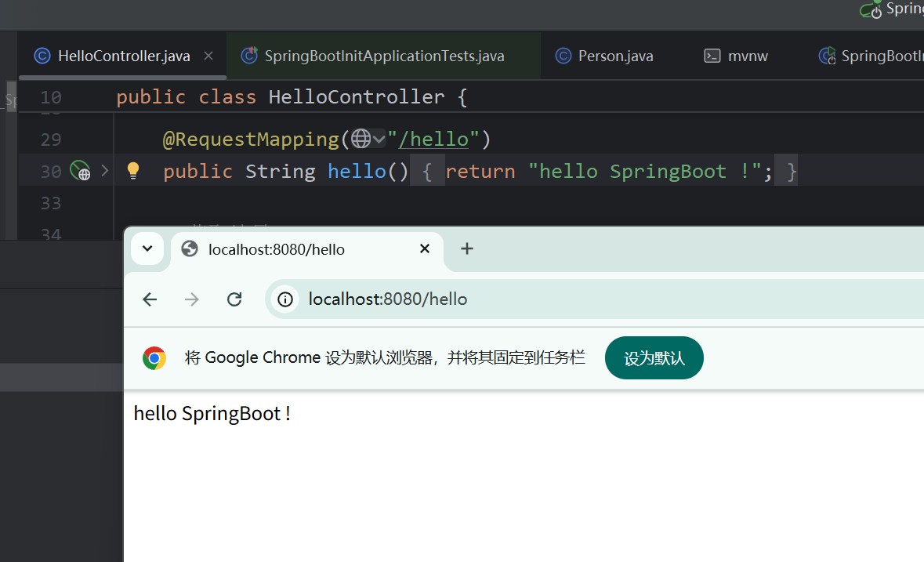Click the Google Chrome logo in infobar
The width and height of the screenshot is (924, 562).
(x=154, y=358)
